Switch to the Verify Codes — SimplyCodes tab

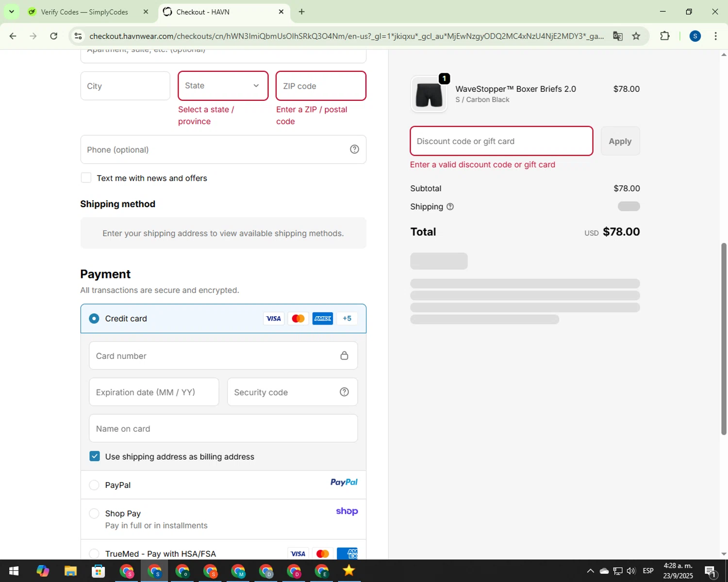pyautogui.click(x=84, y=12)
